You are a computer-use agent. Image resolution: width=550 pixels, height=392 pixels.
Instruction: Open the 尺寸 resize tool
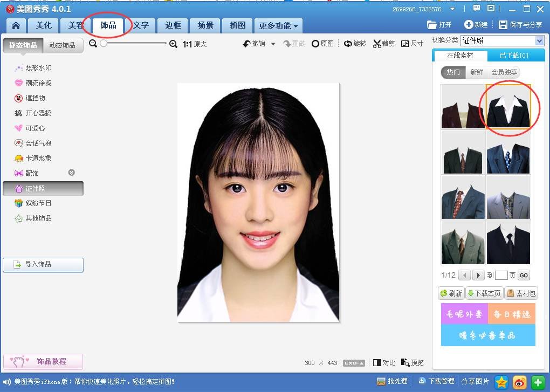412,44
